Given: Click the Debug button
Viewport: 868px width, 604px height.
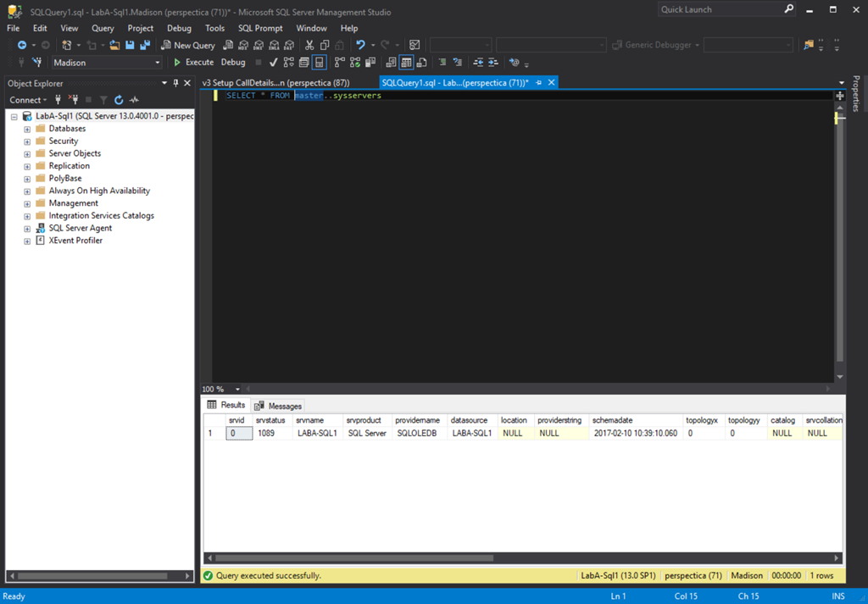Looking at the screenshot, I should click(231, 62).
